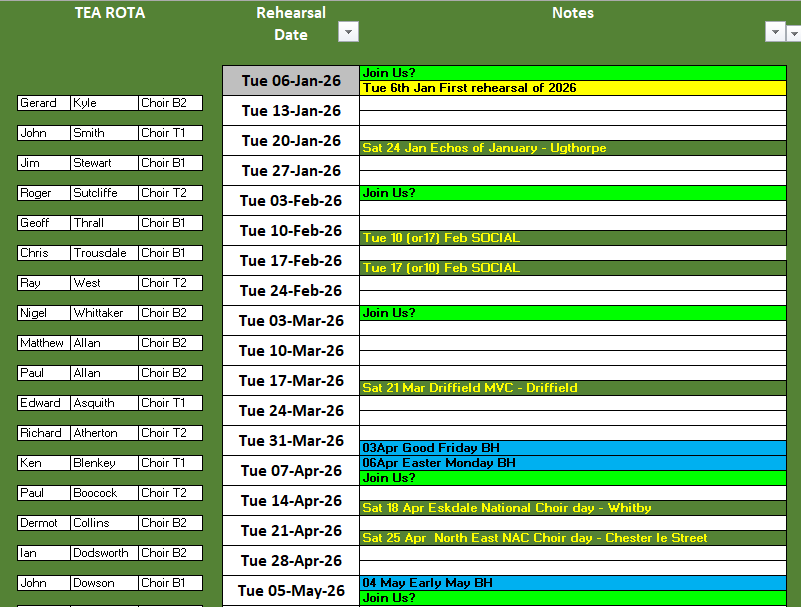Click the Notes column header
Screen dimensions: 801x607
(x=572, y=13)
